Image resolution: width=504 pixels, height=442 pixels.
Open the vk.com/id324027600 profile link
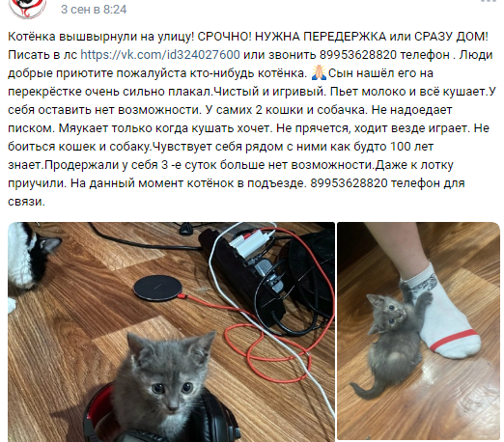pos(160,55)
